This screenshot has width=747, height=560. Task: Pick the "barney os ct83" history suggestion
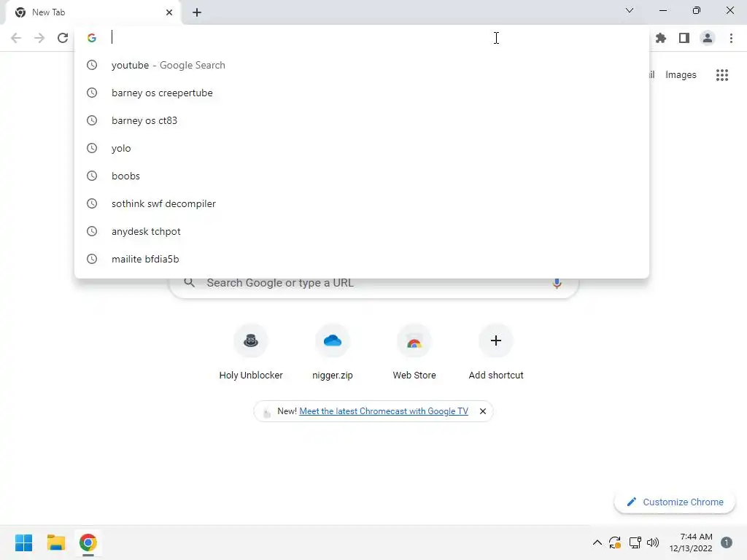[x=362, y=120]
